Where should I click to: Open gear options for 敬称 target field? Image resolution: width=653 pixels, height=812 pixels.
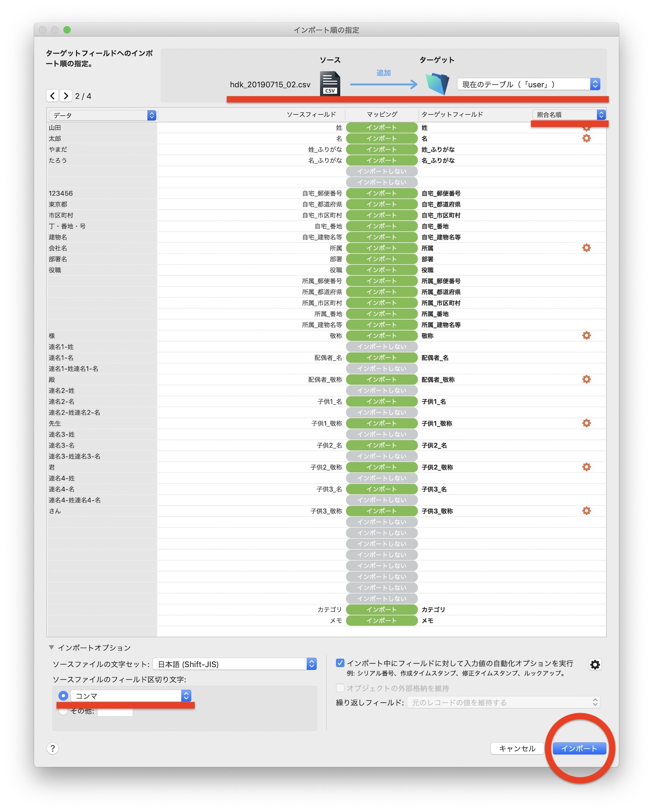(586, 335)
